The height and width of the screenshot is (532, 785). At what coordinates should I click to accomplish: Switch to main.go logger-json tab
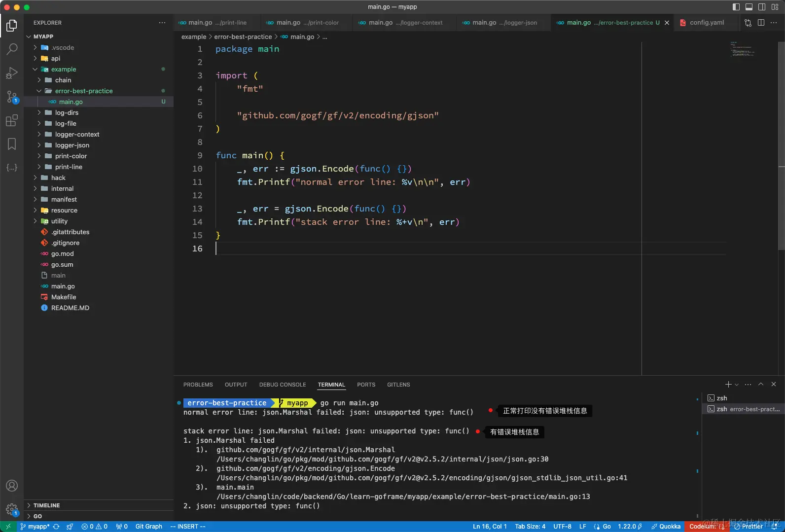coord(504,23)
